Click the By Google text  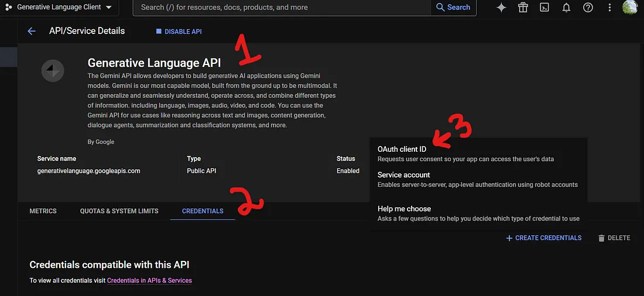[x=101, y=142]
